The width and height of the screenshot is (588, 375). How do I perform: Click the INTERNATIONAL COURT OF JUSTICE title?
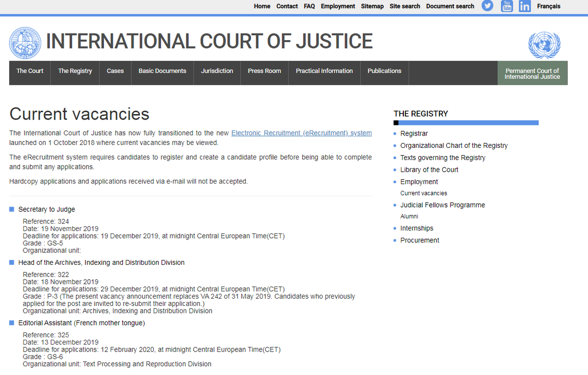[x=209, y=42]
